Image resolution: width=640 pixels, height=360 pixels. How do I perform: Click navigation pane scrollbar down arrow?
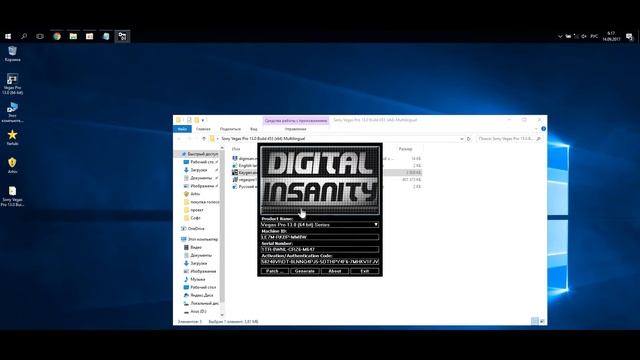coord(222,315)
